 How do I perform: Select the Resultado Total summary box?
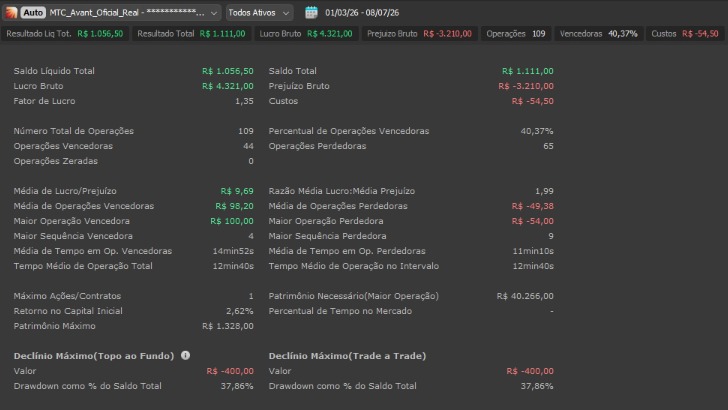[191, 33]
